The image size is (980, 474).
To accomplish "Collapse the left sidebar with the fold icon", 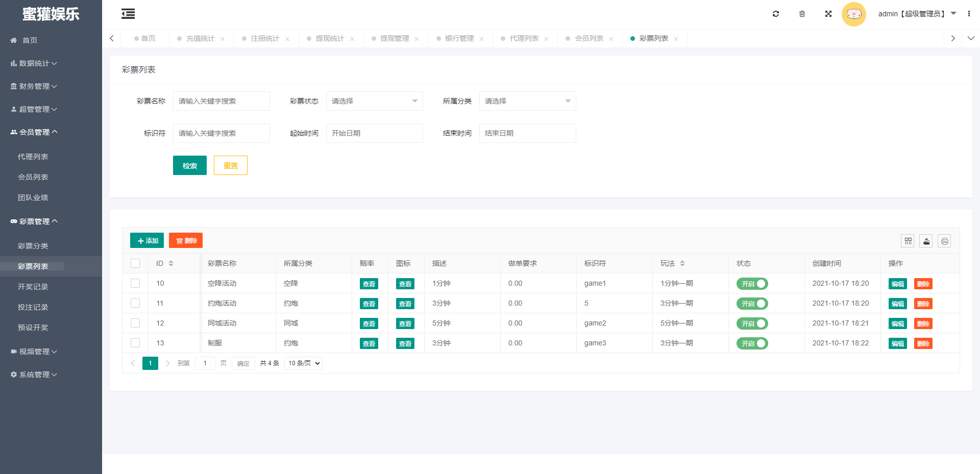I will 128,14.
